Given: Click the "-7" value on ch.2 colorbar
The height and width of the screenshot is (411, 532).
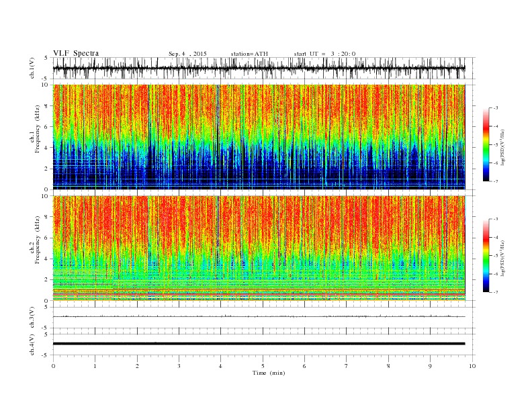Looking at the screenshot, I should click(x=495, y=292).
